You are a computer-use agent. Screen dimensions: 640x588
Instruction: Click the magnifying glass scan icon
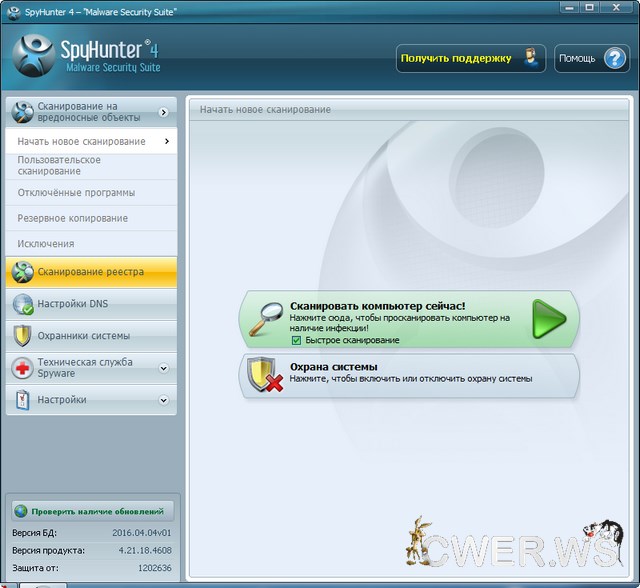point(266,319)
